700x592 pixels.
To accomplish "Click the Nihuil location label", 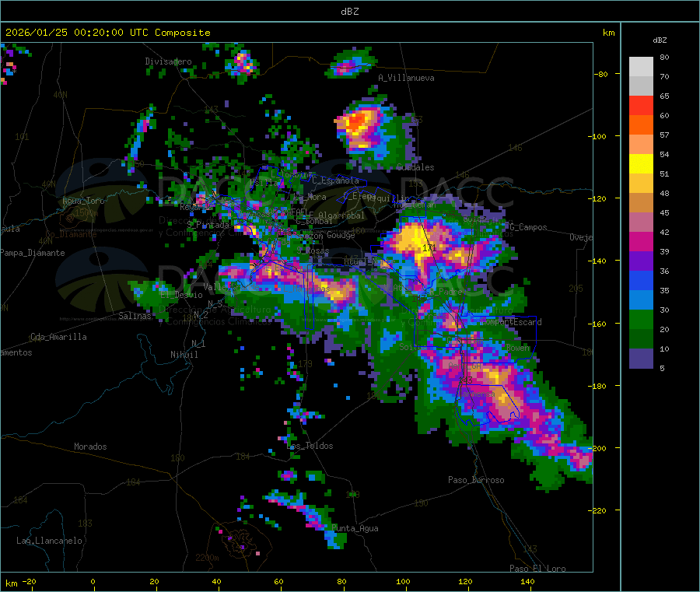I will coord(184,355).
